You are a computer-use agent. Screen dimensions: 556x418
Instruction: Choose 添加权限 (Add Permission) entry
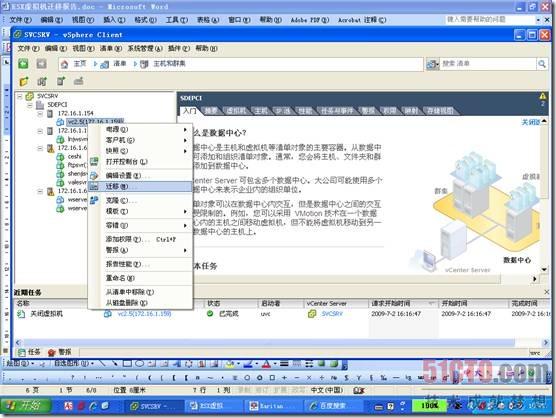click(140, 239)
